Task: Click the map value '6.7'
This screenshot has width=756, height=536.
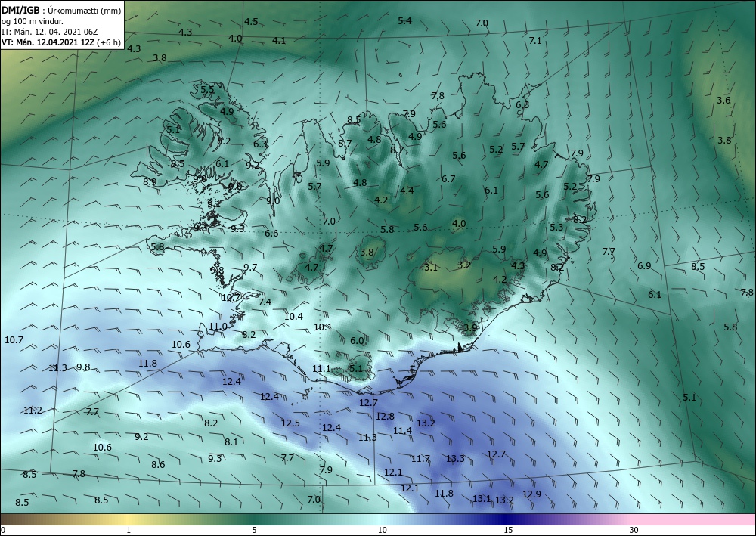Action: tap(448, 179)
